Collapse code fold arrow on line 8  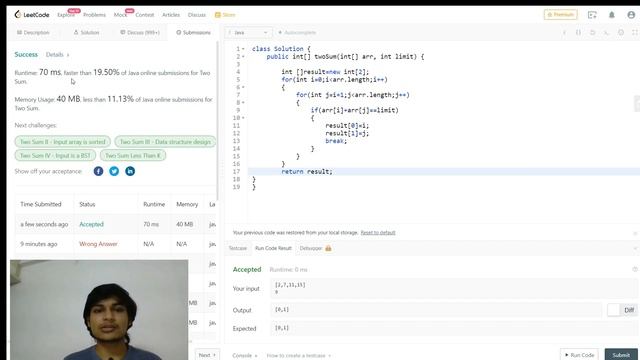pos(243,102)
